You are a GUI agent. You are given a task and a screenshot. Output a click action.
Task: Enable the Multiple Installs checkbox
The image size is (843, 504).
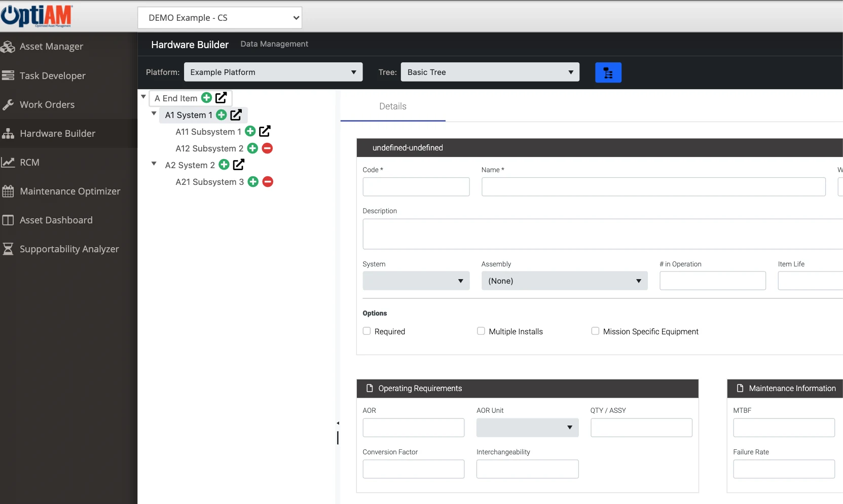click(x=481, y=331)
